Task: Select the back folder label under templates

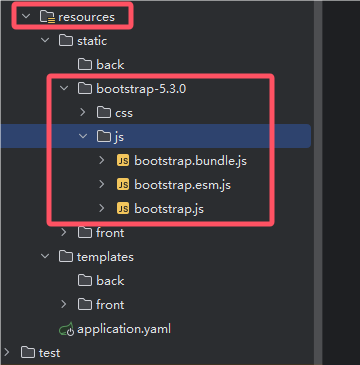Action: pyautogui.click(x=110, y=281)
